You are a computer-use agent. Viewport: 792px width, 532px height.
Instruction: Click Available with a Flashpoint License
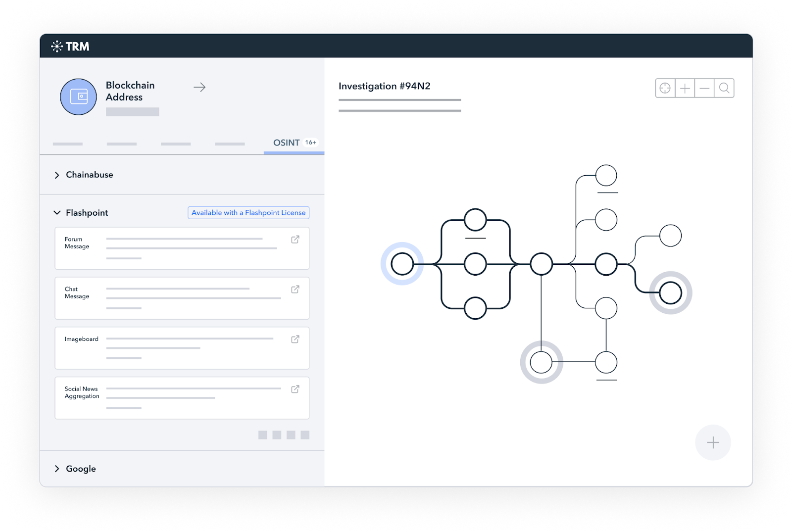pos(248,213)
